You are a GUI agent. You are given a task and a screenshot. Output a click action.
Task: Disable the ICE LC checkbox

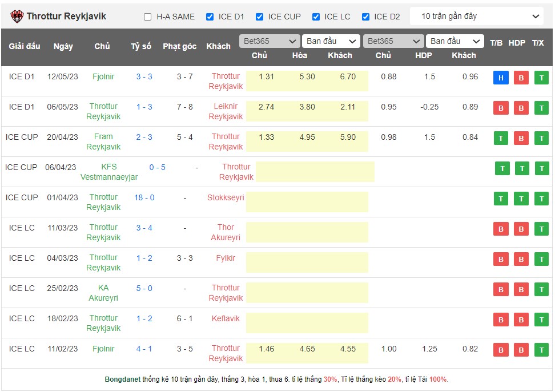[316, 16]
